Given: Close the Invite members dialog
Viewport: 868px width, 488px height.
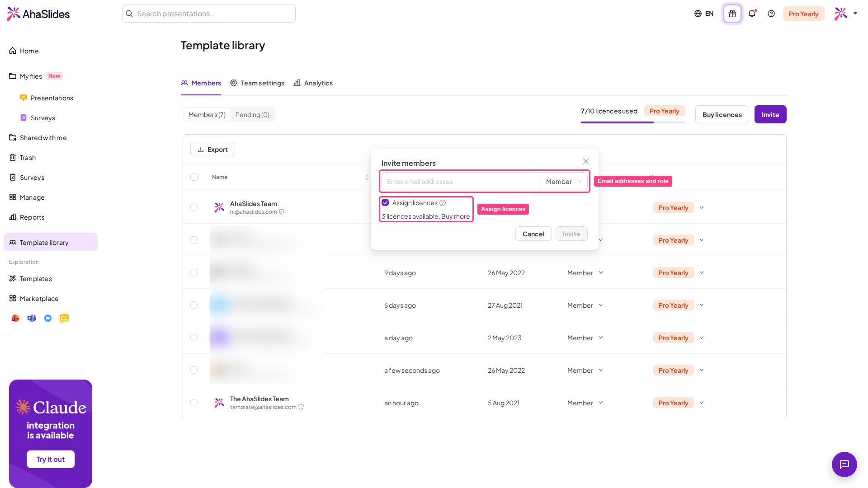Looking at the screenshot, I should pos(586,161).
